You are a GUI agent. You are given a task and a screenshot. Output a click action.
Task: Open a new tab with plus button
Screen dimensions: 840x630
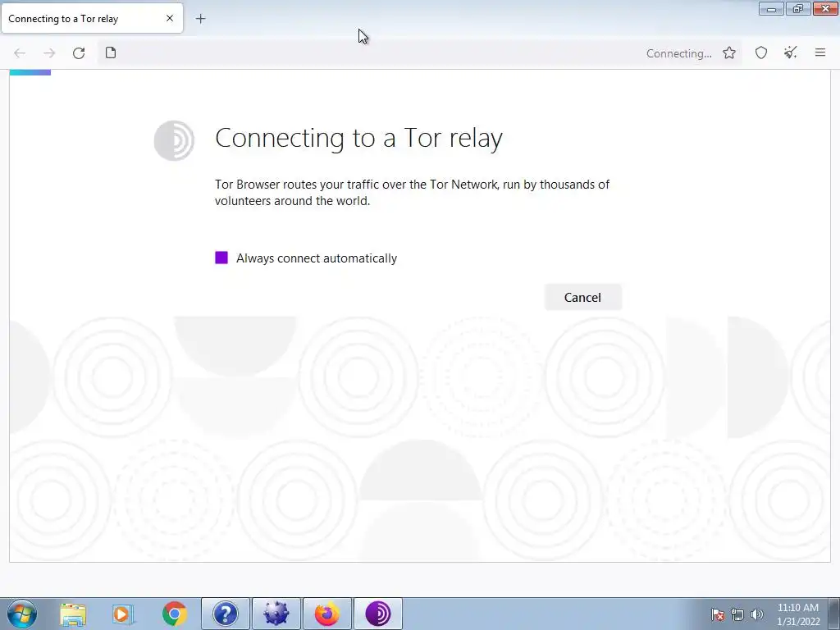(x=200, y=19)
